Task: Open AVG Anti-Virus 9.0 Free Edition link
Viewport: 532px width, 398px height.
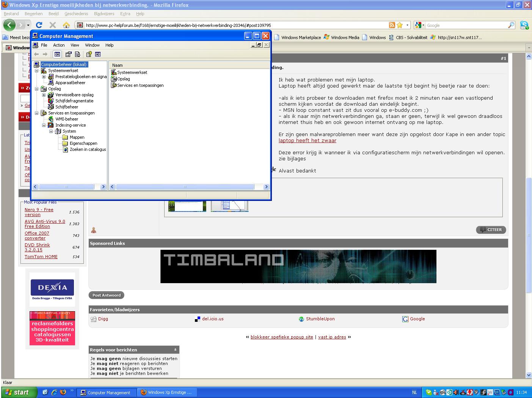Action: 45,224
